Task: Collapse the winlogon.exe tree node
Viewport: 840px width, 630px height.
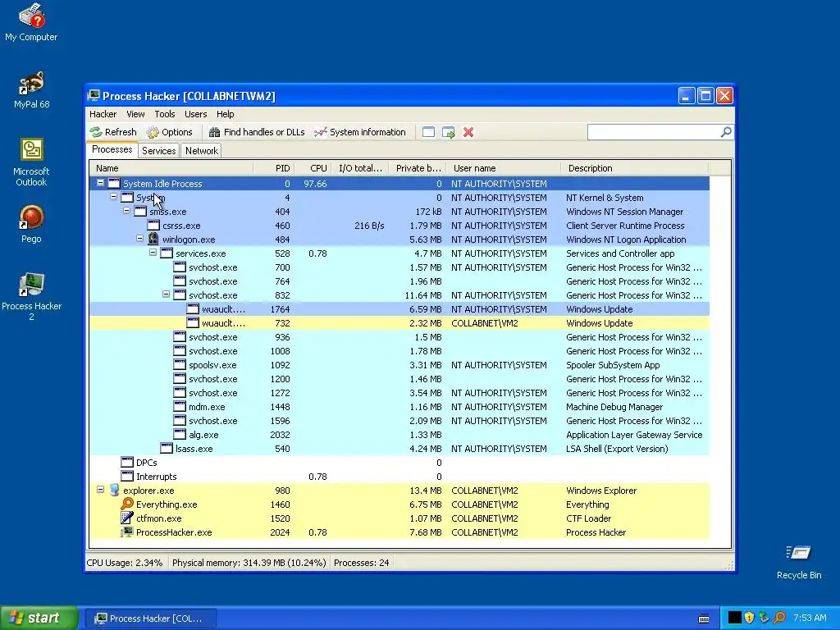Action: tap(139, 239)
